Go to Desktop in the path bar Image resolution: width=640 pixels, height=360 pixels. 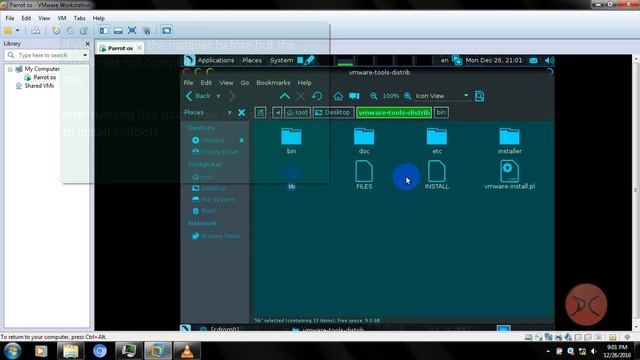tap(333, 113)
